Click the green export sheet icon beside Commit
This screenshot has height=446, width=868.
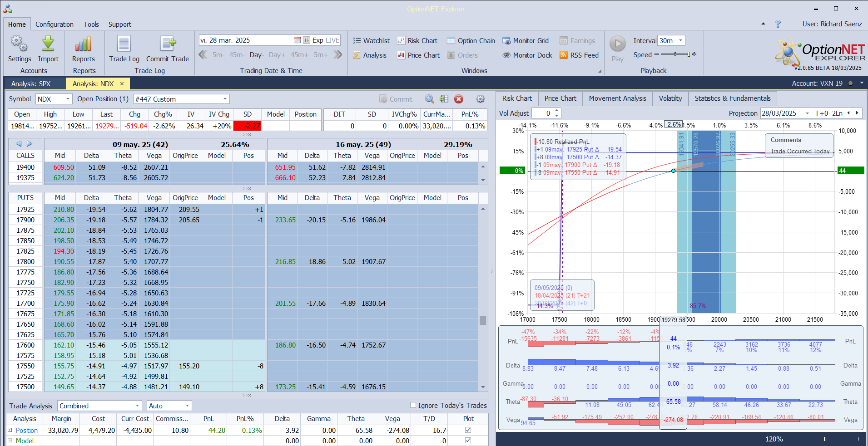point(444,99)
